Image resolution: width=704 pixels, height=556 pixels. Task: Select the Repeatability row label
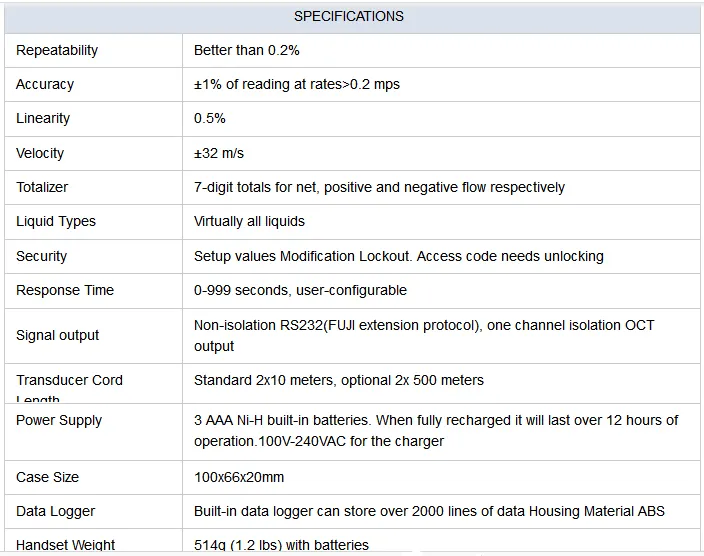click(57, 50)
